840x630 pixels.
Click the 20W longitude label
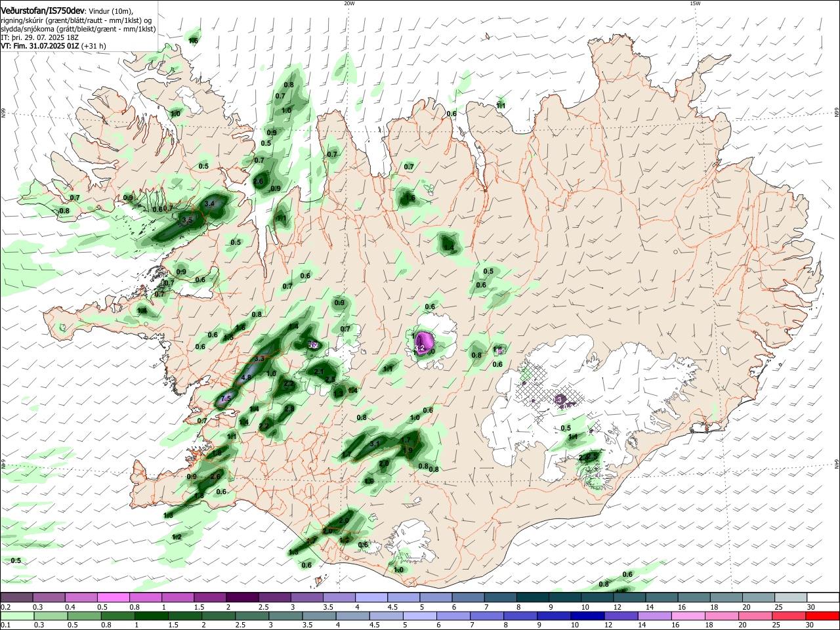[349, 3]
